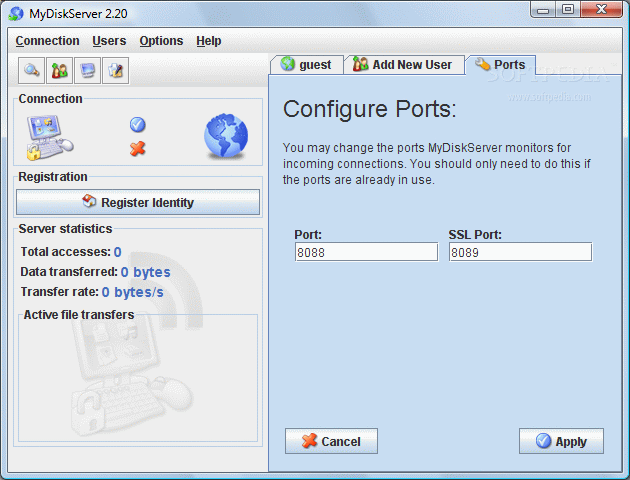Click the blue checkmark connection icon

(x=137, y=125)
